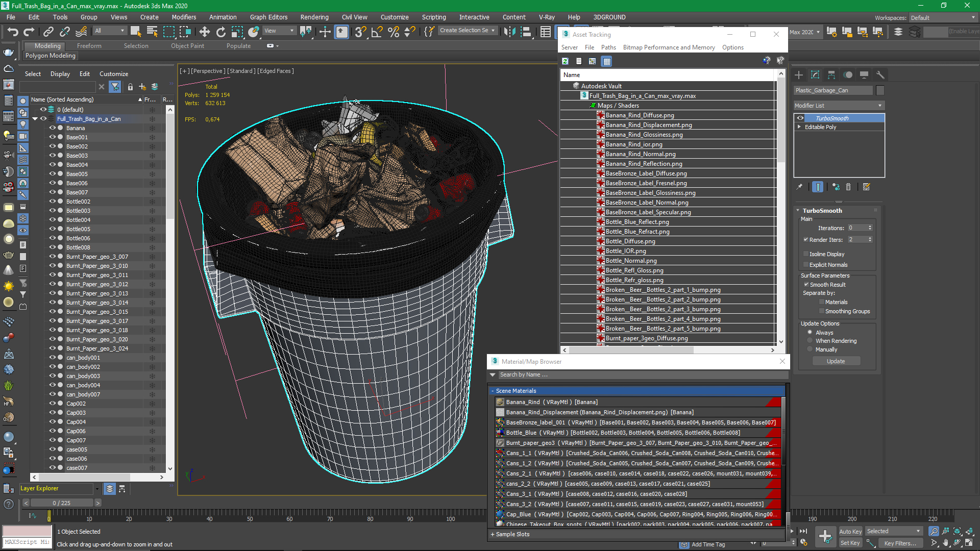Check Separate by Smoothing Groups

[x=821, y=311]
